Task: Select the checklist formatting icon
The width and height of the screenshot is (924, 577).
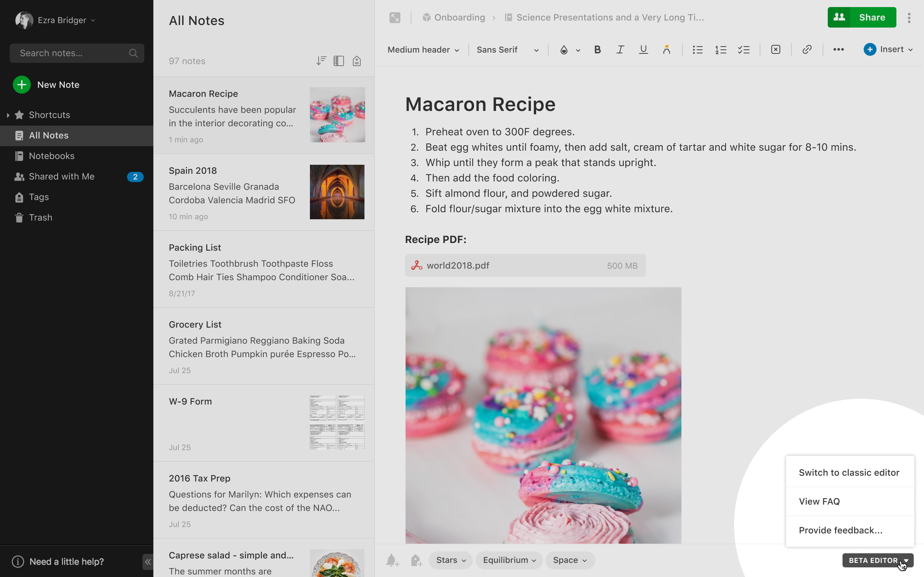Action: point(744,50)
